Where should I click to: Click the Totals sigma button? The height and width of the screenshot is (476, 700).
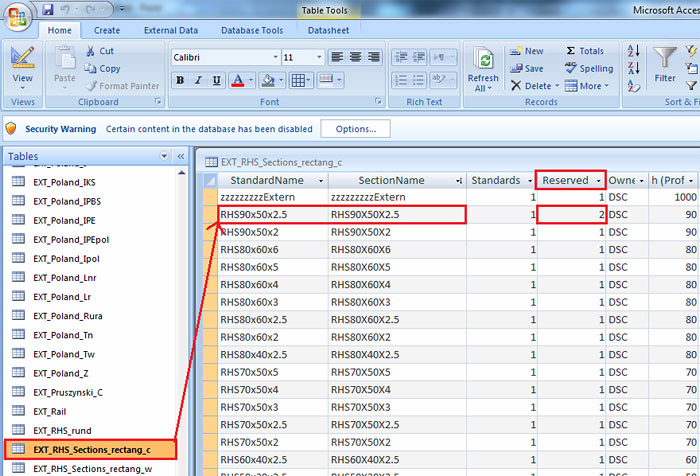[x=585, y=51]
